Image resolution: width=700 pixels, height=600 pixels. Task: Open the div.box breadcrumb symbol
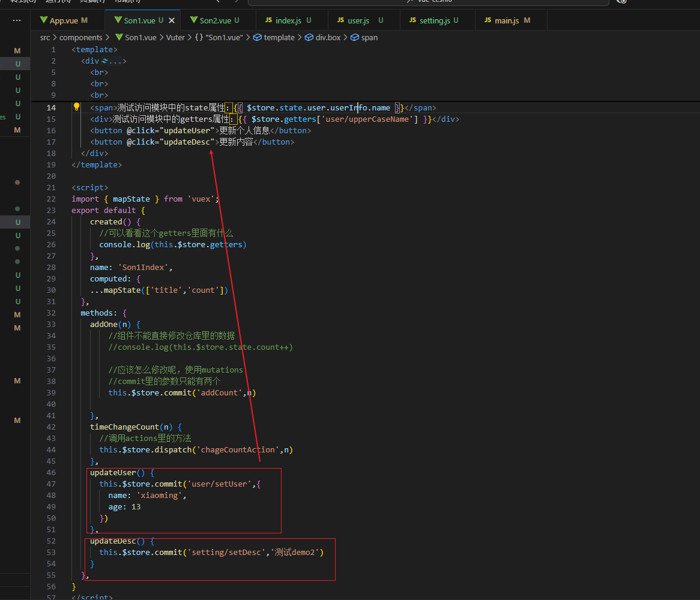323,37
